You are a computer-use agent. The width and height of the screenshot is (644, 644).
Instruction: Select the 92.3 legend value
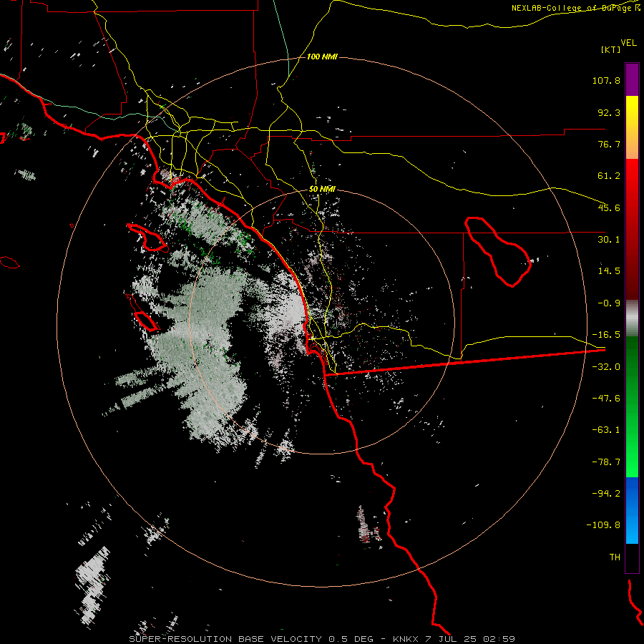pos(609,112)
